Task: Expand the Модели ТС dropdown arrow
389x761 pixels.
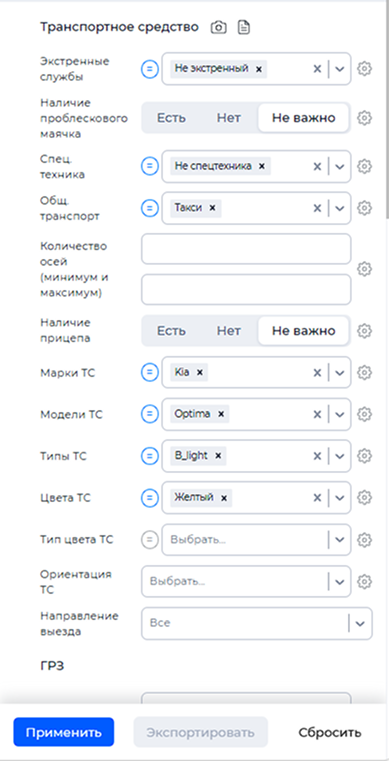Action: point(340,414)
